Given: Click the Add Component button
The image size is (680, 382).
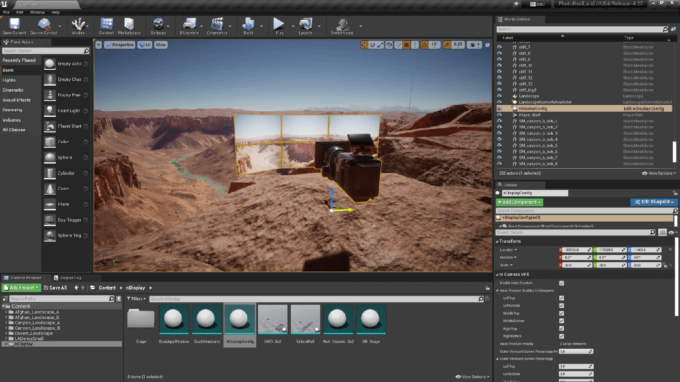Looking at the screenshot, I should [520, 202].
